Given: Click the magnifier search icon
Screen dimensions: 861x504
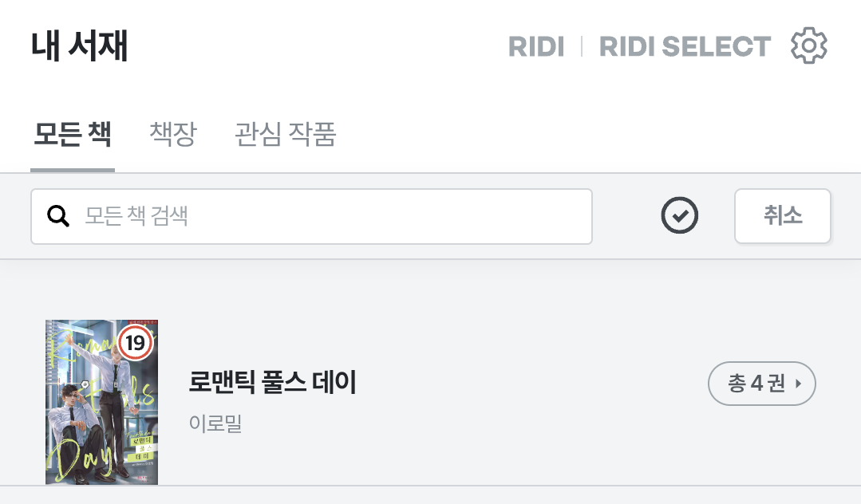Looking at the screenshot, I should pyautogui.click(x=58, y=216).
